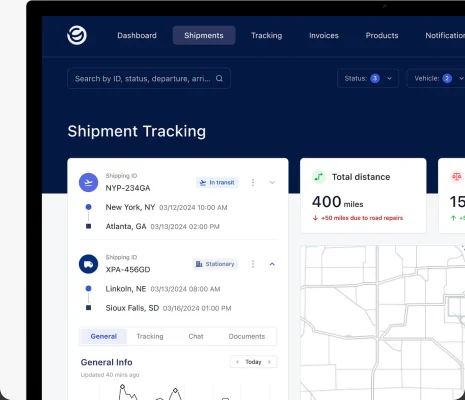465x400 pixels.
Task: Click the company logo icon
Action: [77, 35]
